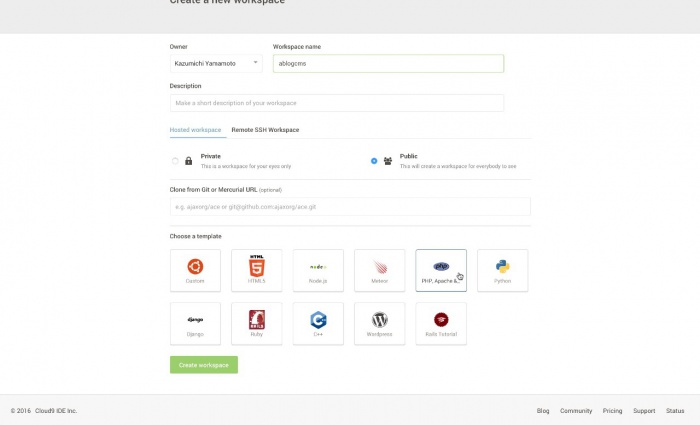This screenshot has height=425, width=700.
Task: Click the Description input field
Action: 337,103
